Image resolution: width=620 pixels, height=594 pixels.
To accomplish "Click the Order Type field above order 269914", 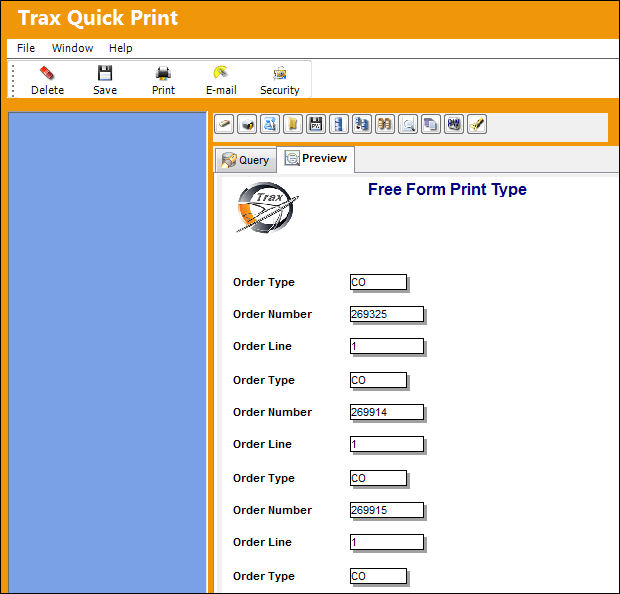I will [378, 380].
